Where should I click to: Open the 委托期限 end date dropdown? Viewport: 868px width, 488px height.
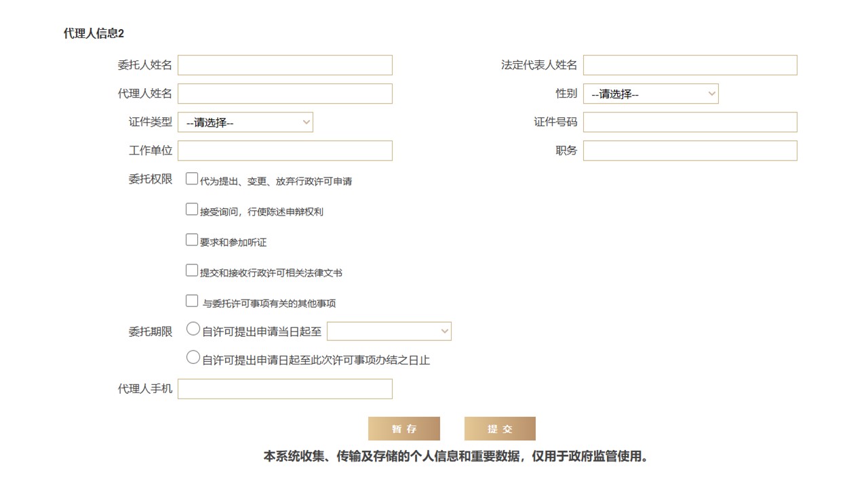389,331
